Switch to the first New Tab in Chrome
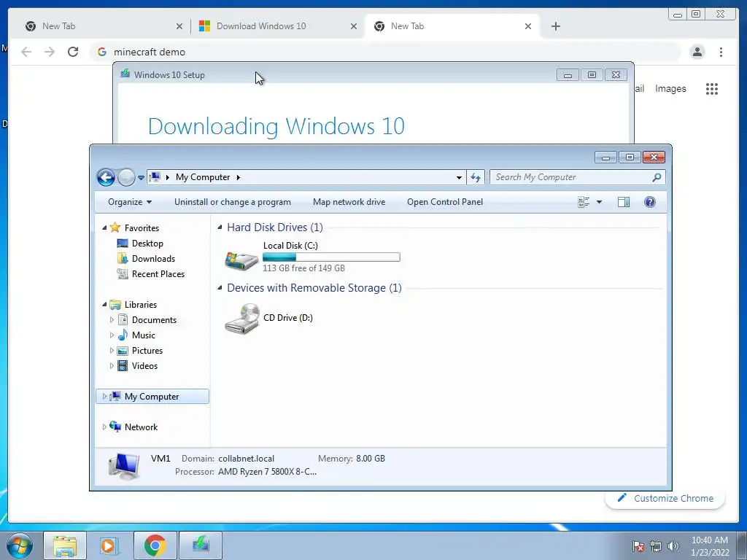Viewport: 747px width, 560px height. (x=104, y=26)
